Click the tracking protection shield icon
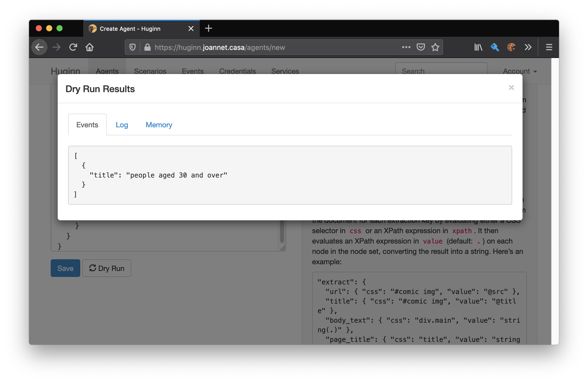 click(133, 47)
